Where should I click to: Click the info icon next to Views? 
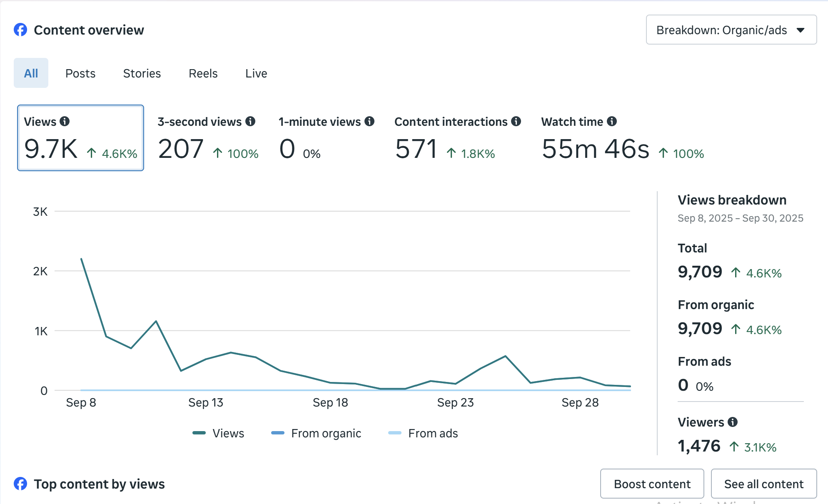tap(65, 121)
